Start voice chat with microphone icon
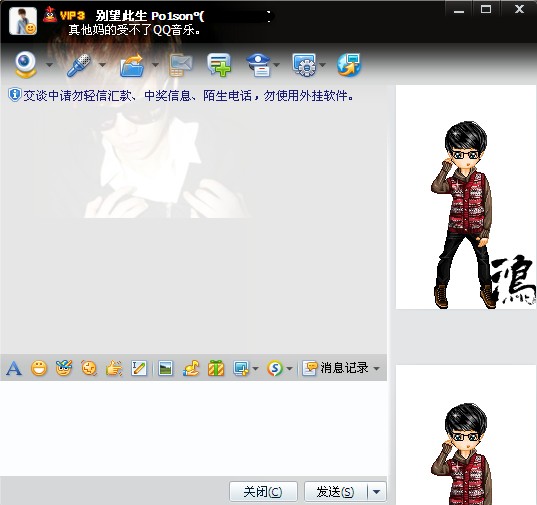Screen dimensions: 537x505 (x=79, y=64)
